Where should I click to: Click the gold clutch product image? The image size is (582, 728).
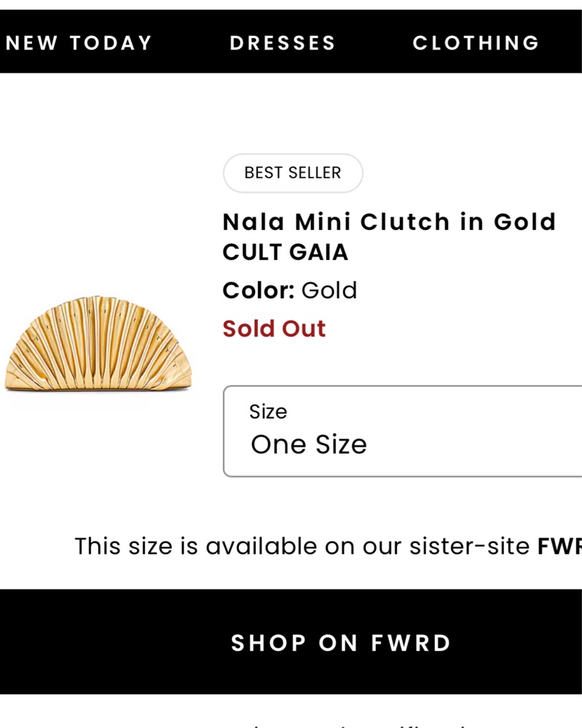coord(98,344)
